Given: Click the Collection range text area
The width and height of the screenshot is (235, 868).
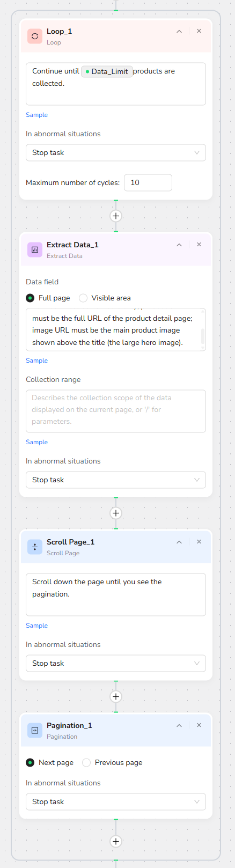Looking at the screenshot, I should (116, 411).
